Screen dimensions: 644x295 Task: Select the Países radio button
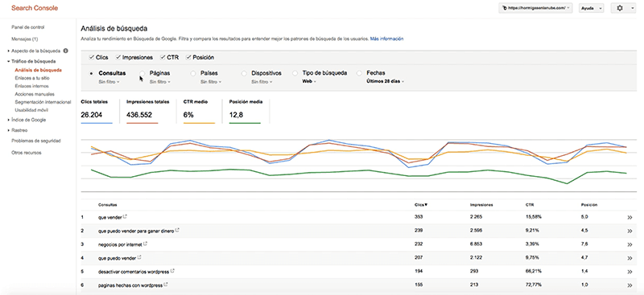[193, 73]
